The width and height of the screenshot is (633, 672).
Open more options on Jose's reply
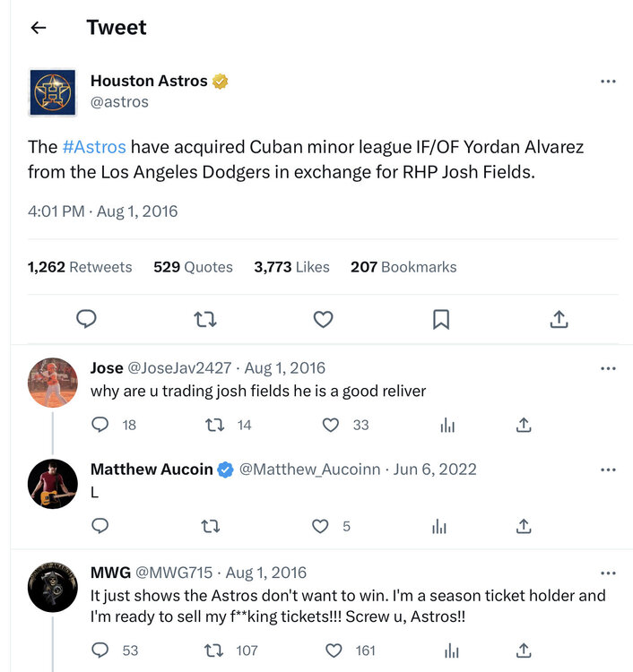pos(608,368)
